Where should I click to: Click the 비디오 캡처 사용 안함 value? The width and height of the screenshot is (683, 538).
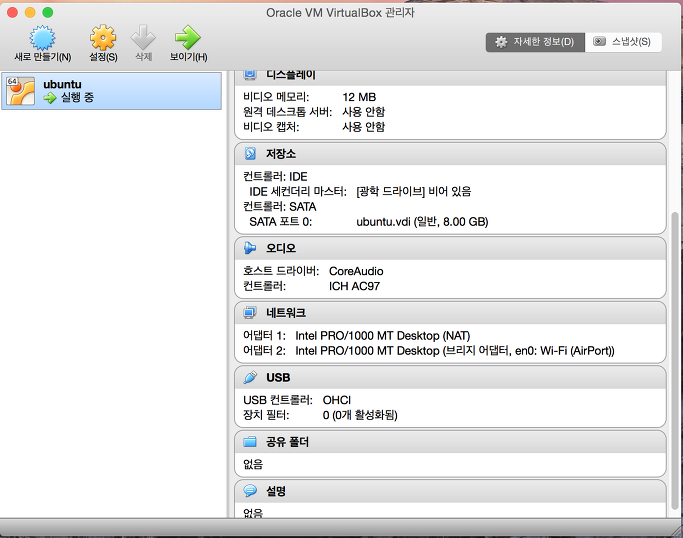pyautogui.click(x=364, y=127)
